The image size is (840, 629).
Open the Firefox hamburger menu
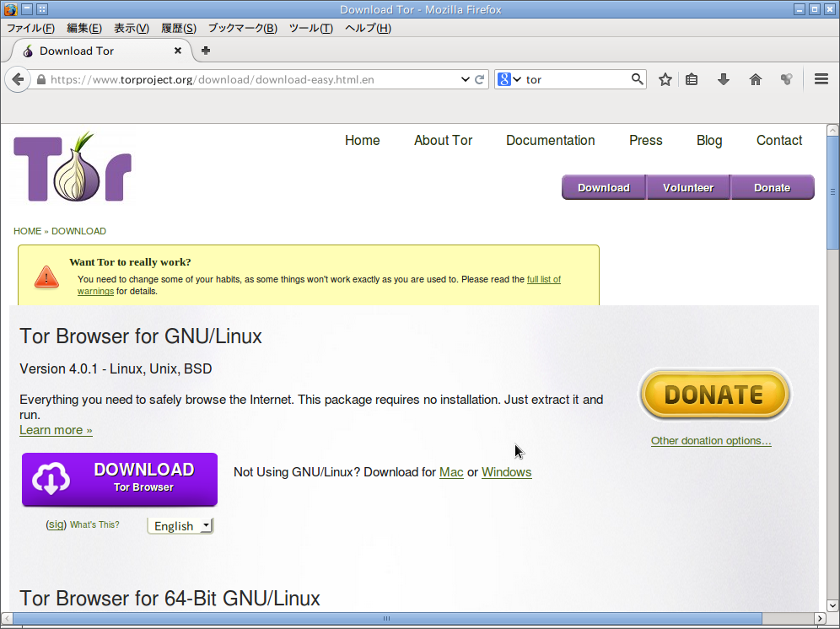click(x=821, y=79)
